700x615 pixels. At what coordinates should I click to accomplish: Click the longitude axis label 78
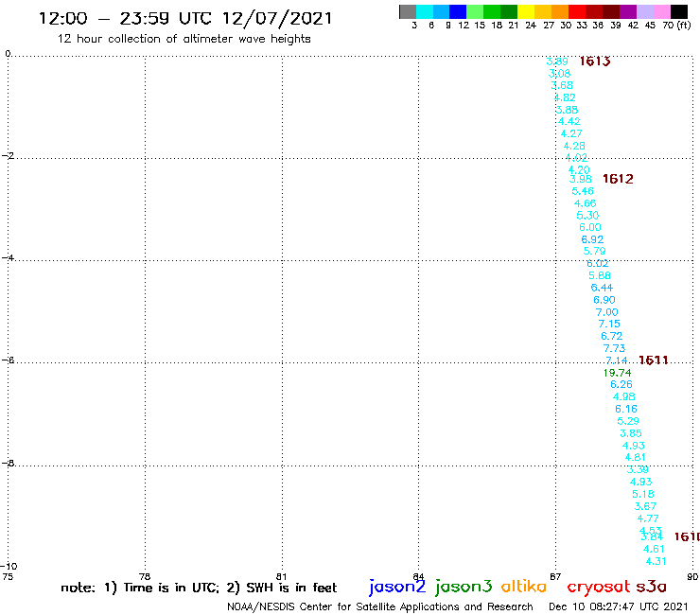(x=145, y=576)
